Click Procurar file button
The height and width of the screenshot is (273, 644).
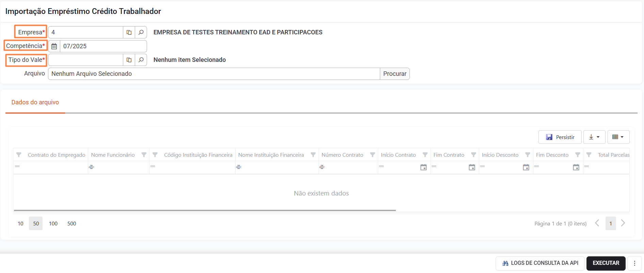[395, 74]
